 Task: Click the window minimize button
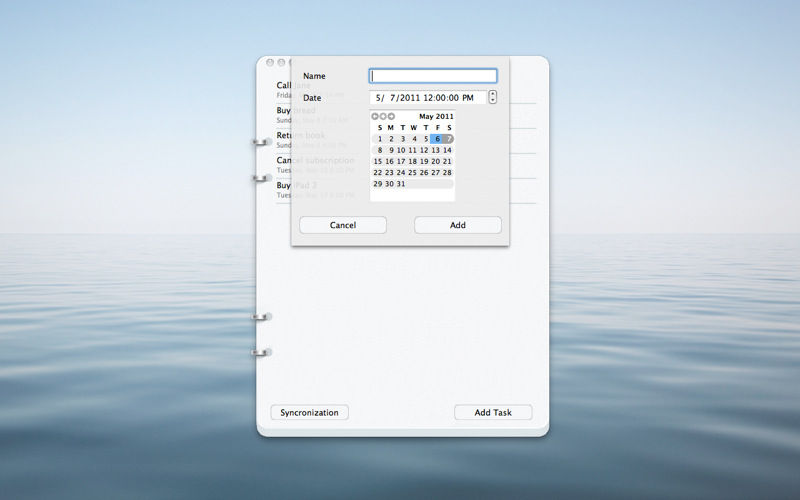click(281, 62)
